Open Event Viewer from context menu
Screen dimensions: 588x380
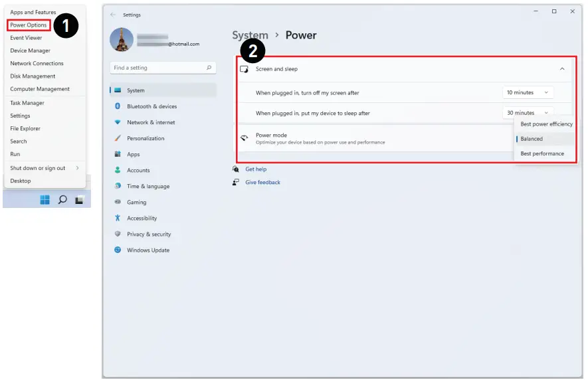tap(26, 37)
